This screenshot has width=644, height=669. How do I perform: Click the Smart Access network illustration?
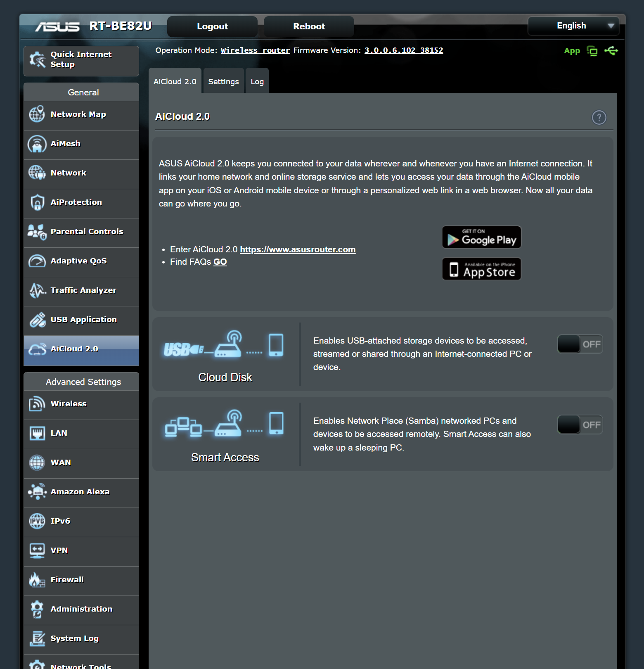point(224,423)
